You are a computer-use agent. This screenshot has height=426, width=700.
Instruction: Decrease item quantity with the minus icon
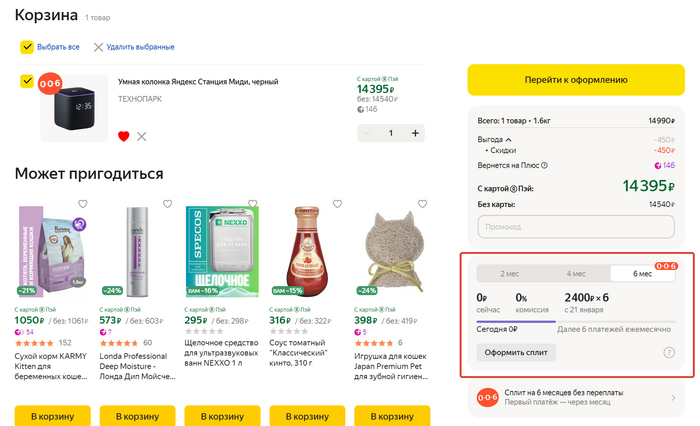pyautogui.click(x=365, y=132)
